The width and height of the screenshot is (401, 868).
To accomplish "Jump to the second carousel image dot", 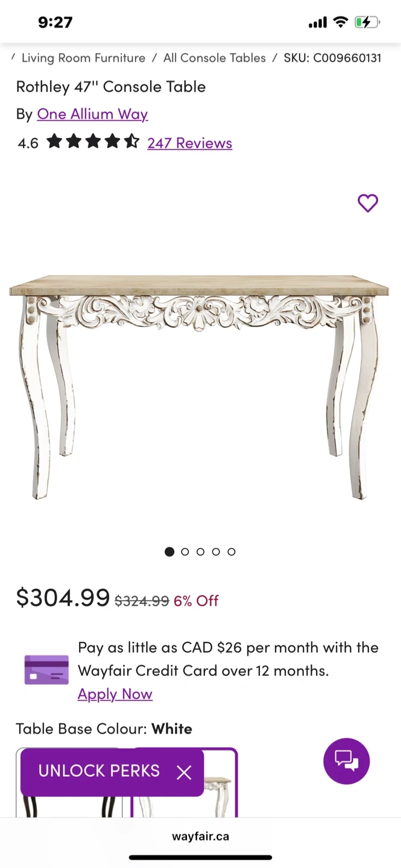I will point(185,552).
